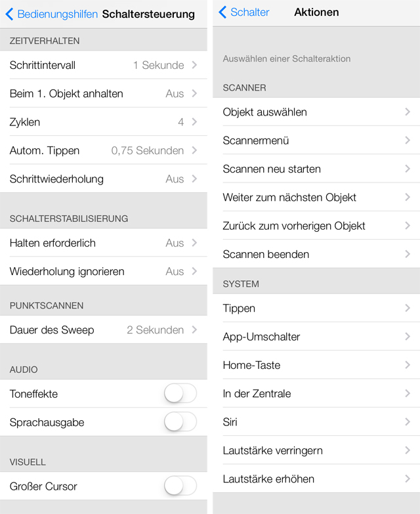This screenshot has height=514, width=420.
Task: Choose Weiter zum nächsten Objekt action
Action: click(316, 198)
